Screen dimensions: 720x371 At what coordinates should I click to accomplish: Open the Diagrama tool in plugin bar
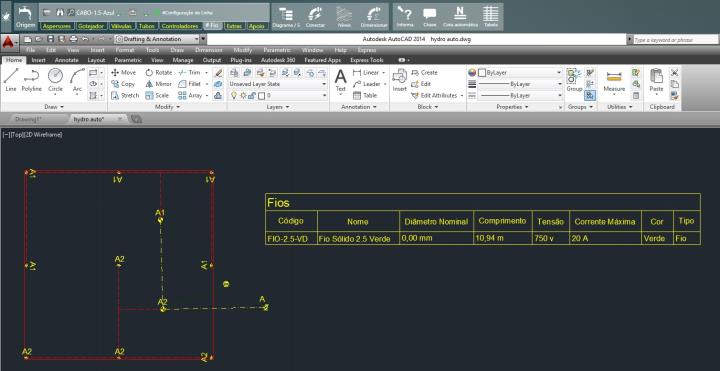(x=286, y=17)
